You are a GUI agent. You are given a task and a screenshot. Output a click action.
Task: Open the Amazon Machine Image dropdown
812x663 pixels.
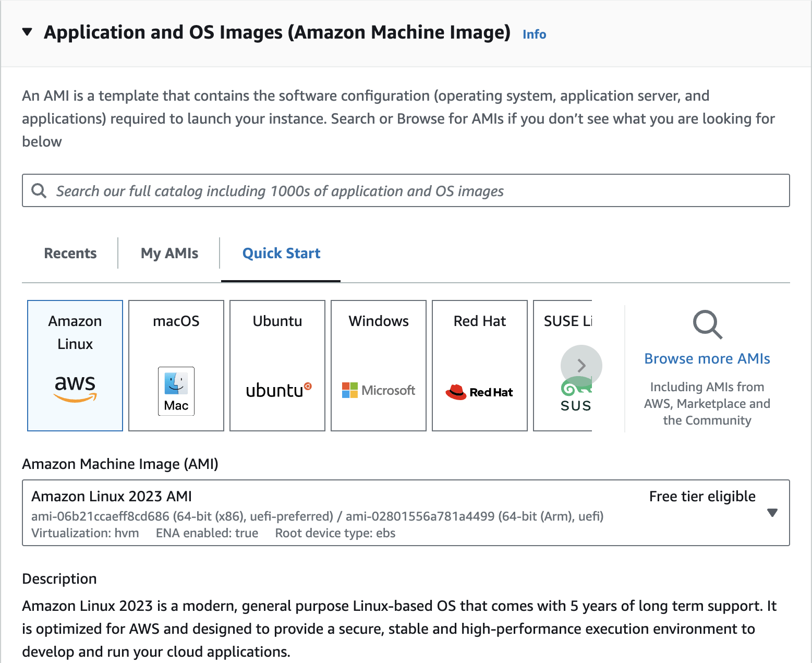[x=406, y=513]
